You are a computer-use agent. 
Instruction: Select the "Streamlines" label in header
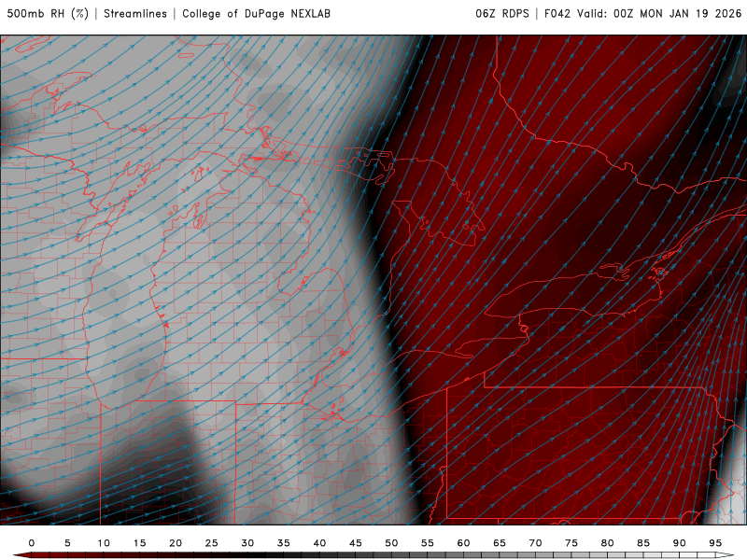pyautogui.click(x=135, y=14)
